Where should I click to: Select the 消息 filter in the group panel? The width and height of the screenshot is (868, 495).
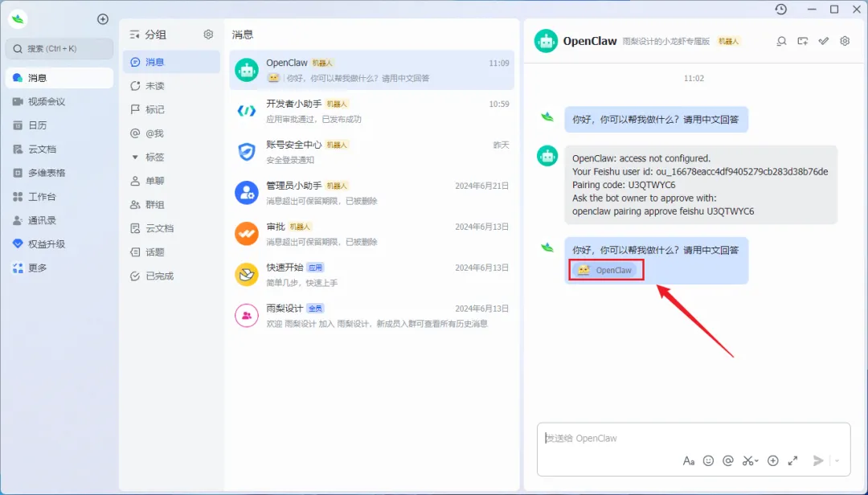172,62
